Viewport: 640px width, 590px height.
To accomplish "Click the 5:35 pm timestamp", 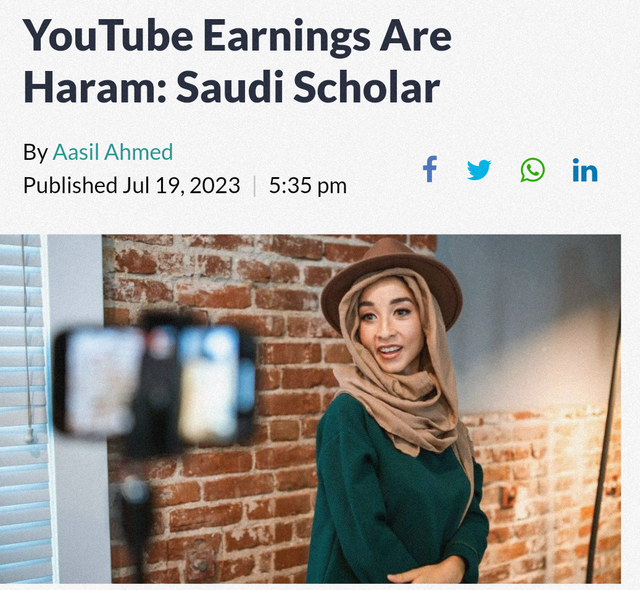I will [x=308, y=186].
